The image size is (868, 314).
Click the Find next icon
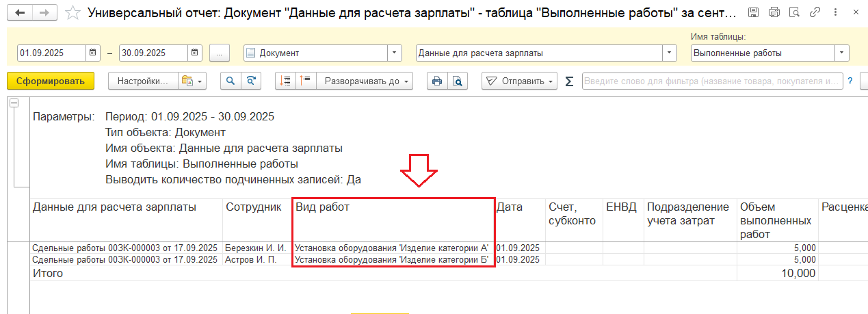(x=252, y=81)
